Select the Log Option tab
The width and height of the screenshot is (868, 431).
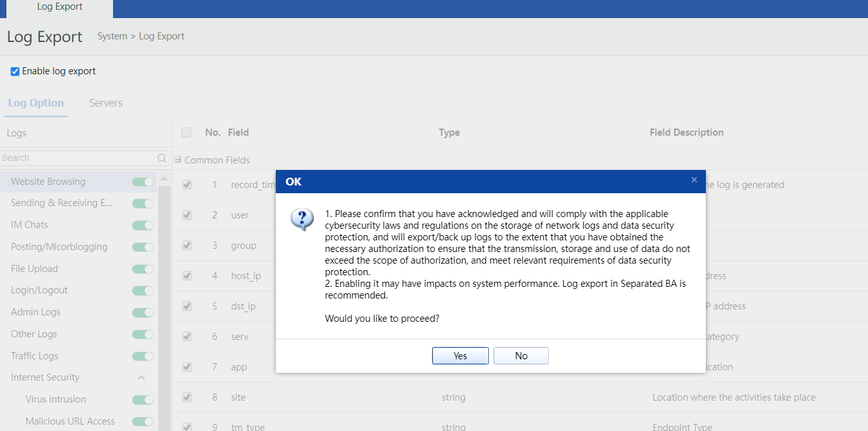coord(36,103)
